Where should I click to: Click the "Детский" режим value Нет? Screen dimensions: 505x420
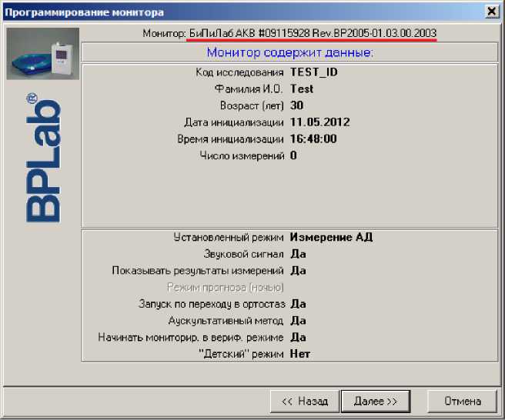pos(299,354)
